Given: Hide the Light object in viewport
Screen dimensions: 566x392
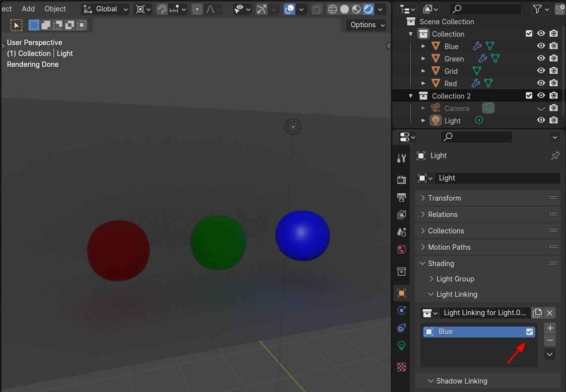Looking at the screenshot, I should click(x=541, y=120).
